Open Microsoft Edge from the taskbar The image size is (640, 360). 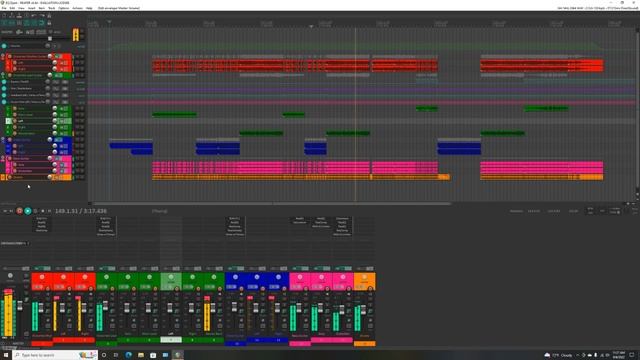129,355
